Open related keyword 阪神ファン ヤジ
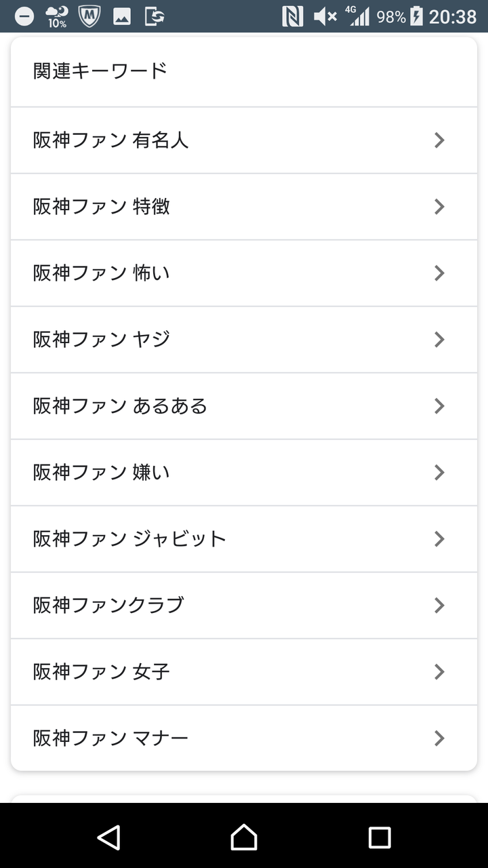488x868 pixels. (102, 340)
